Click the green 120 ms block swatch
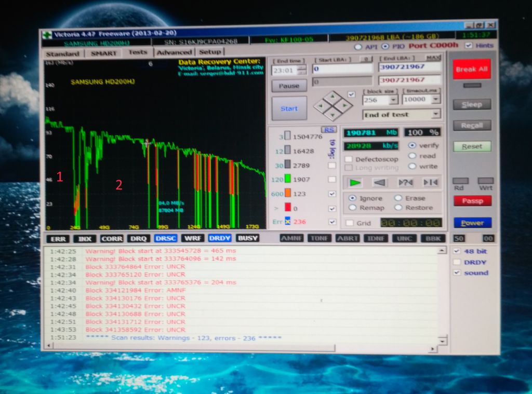The height and width of the screenshot is (394, 532). [x=288, y=179]
